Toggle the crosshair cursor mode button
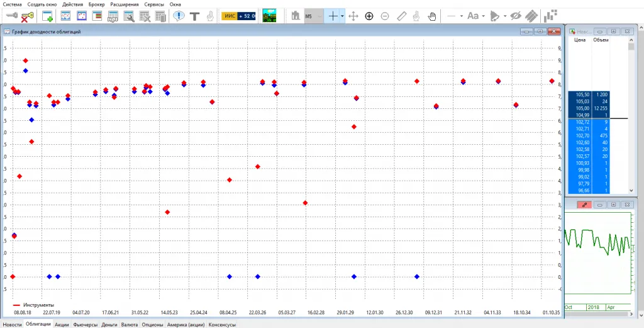644x328 pixels. click(x=333, y=16)
